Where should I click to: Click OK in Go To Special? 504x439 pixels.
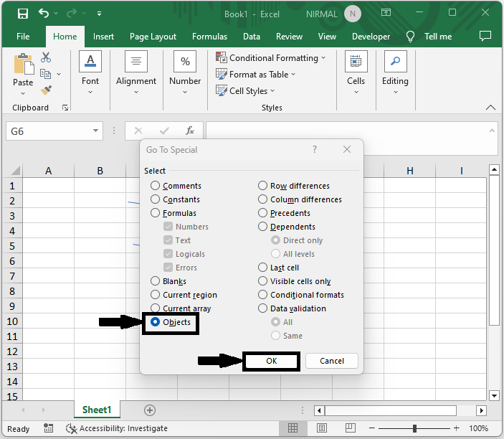(x=271, y=361)
